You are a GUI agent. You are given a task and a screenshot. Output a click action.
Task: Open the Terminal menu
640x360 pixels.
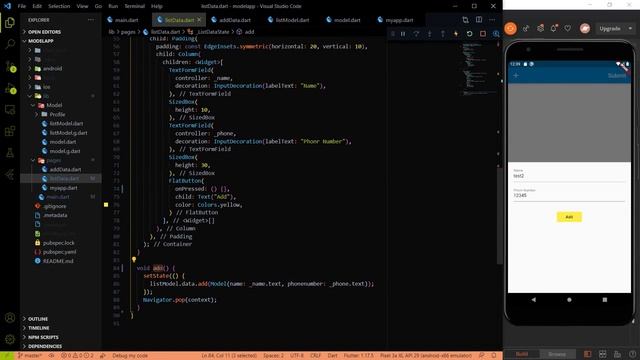(x=134, y=6)
